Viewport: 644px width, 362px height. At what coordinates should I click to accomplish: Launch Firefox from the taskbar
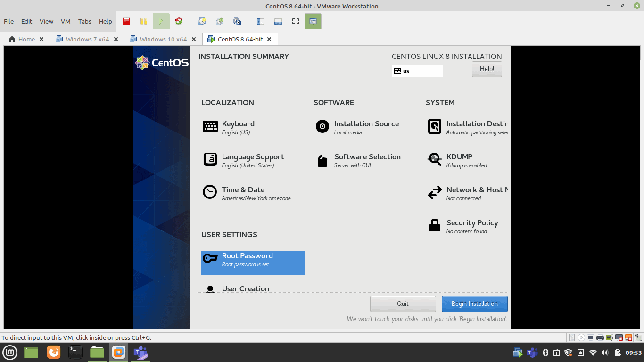pyautogui.click(x=54, y=352)
